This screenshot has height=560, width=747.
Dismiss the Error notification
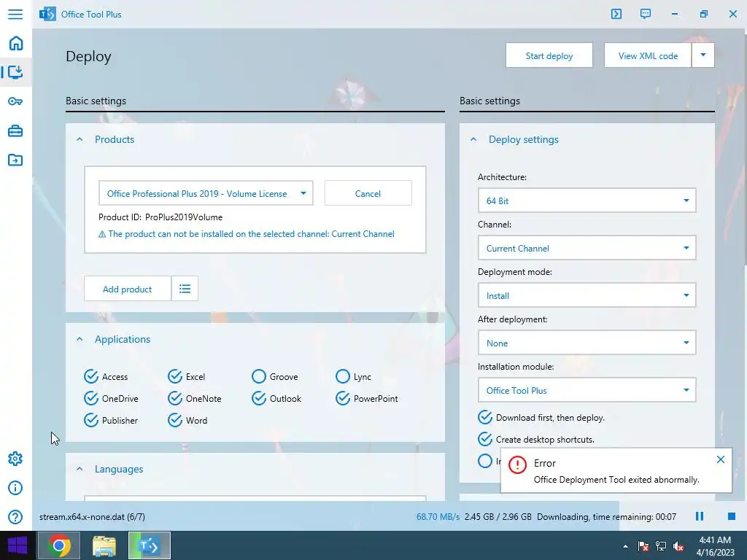pos(720,459)
